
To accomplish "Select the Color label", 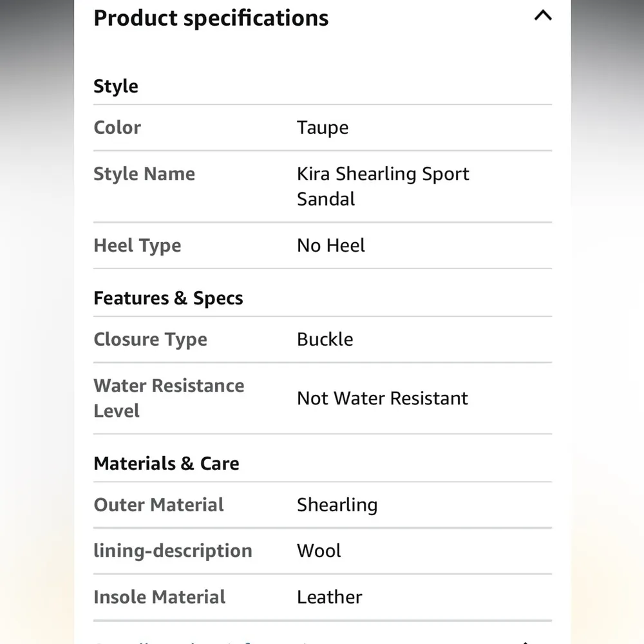I will click(x=117, y=128).
